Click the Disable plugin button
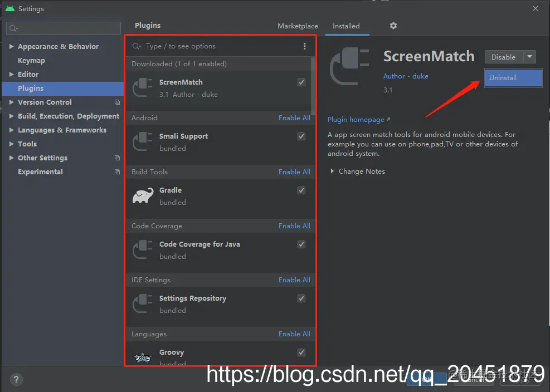This screenshot has width=550, height=392. [x=504, y=57]
